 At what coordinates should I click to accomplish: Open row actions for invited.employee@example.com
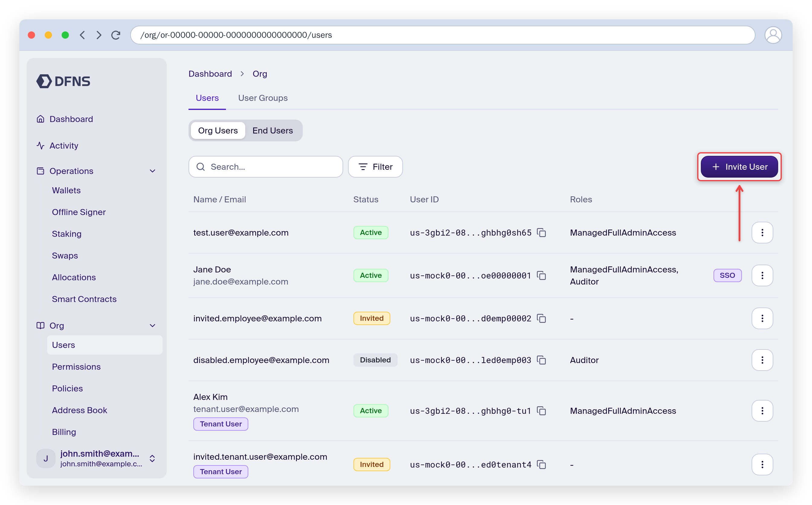762,318
